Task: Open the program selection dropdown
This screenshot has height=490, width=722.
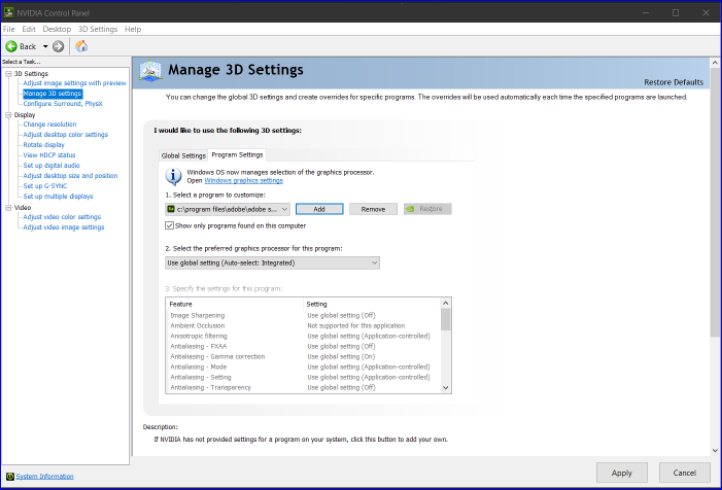Action: coord(227,209)
